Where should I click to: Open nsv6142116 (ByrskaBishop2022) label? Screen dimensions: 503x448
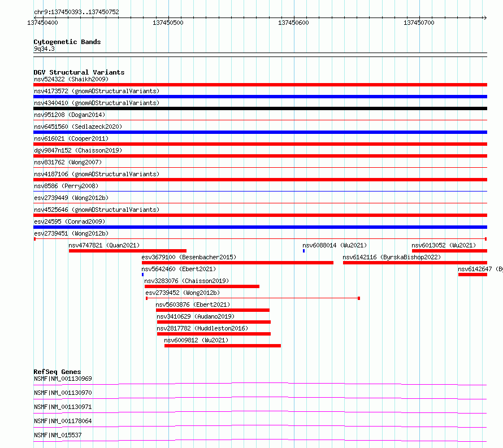coord(392,257)
